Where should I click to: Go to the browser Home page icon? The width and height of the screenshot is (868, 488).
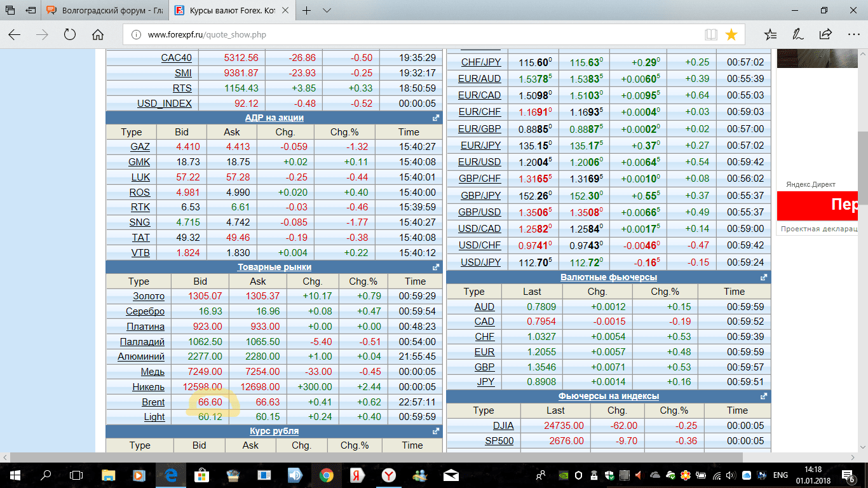tap(98, 34)
